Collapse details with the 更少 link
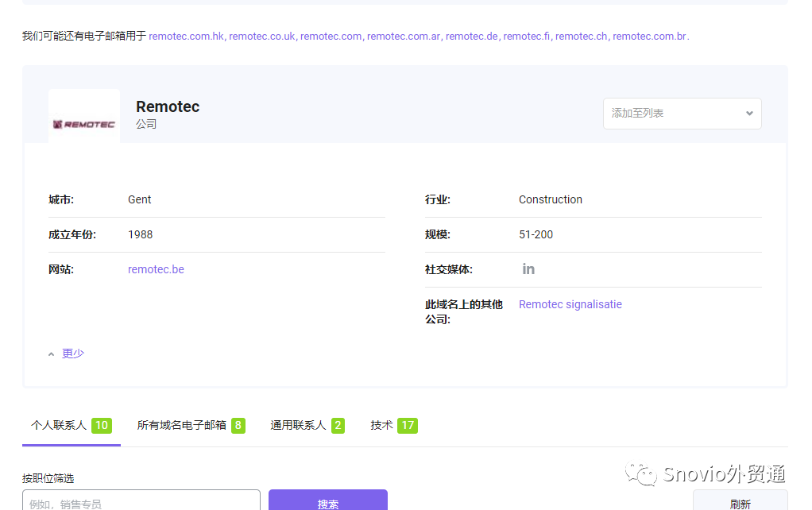This screenshot has width=812, height=510. pos(72,354)
